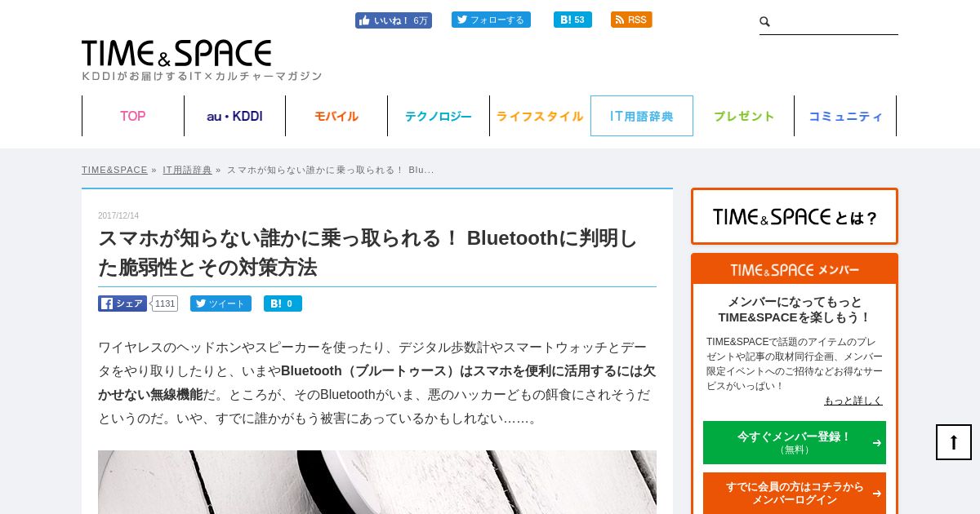Open the TOP navigation tab

(132, 116)
